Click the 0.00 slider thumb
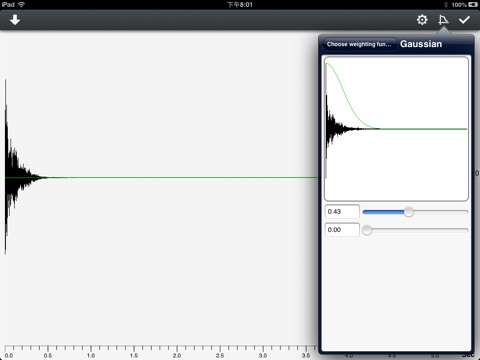The image size is (480, 360). [367, 230]
